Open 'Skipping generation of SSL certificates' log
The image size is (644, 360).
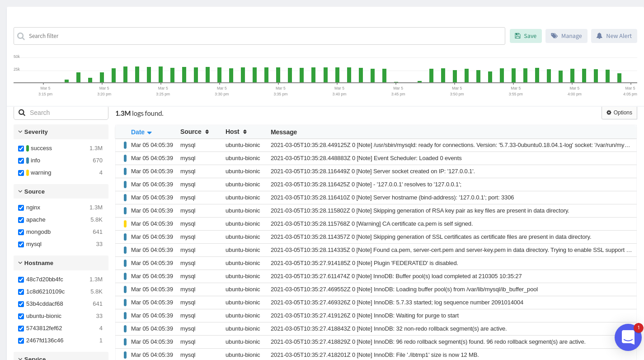(376, 237)
